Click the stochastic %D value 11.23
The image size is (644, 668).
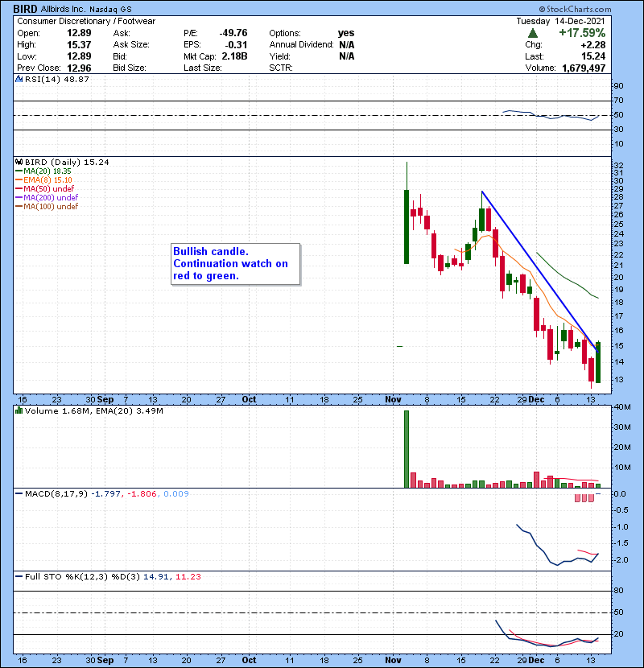tap(188, 576)
